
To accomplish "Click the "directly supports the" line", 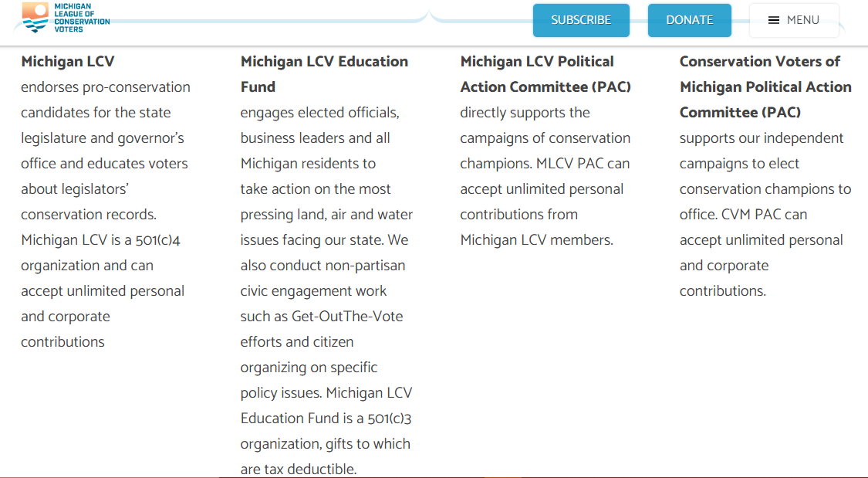I will coord(525,113).
